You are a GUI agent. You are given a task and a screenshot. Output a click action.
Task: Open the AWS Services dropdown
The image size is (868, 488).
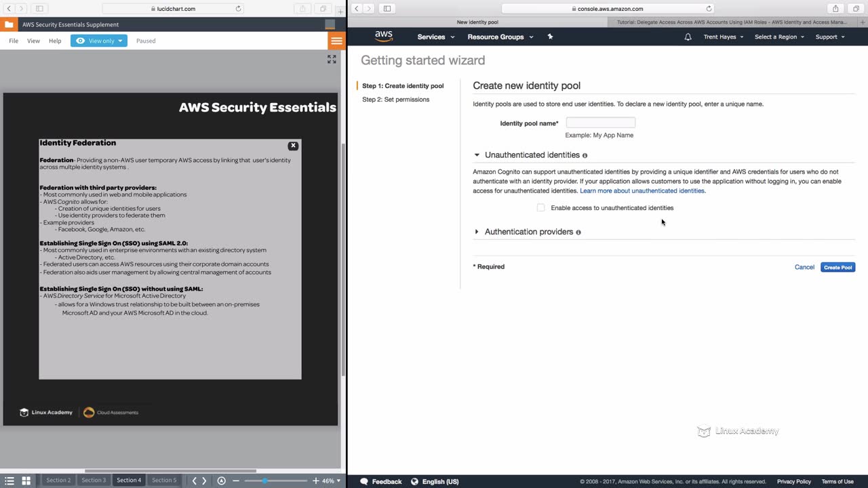(435, 37)
